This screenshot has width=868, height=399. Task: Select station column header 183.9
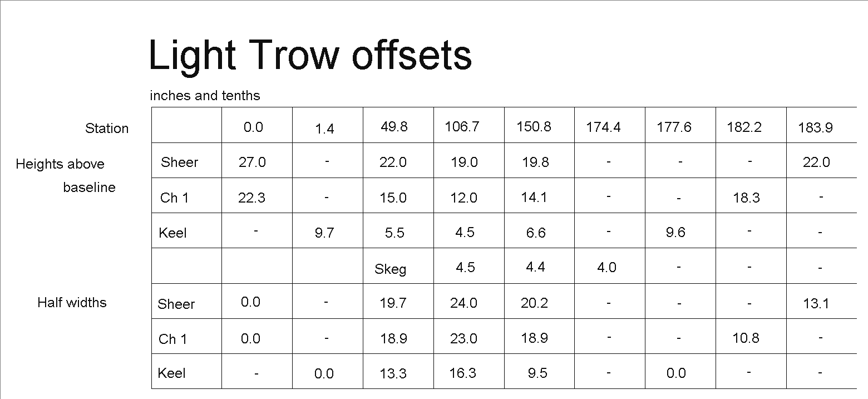815,128
